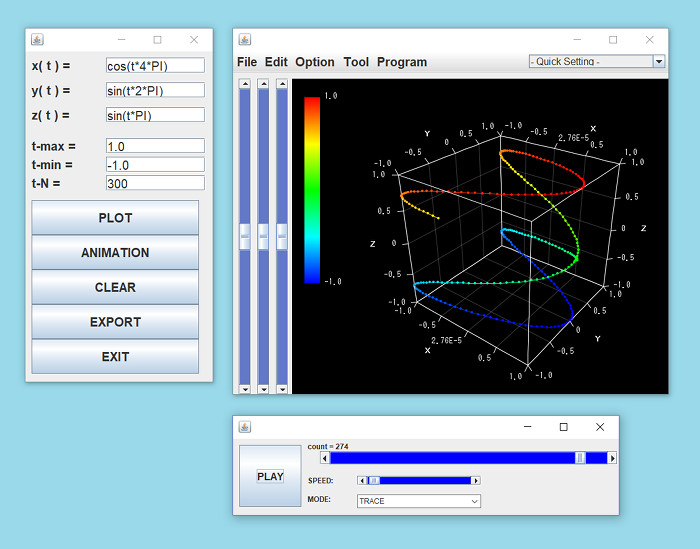
Task: Expand the Quick Setting dropdown
Action: click(658, 61)
